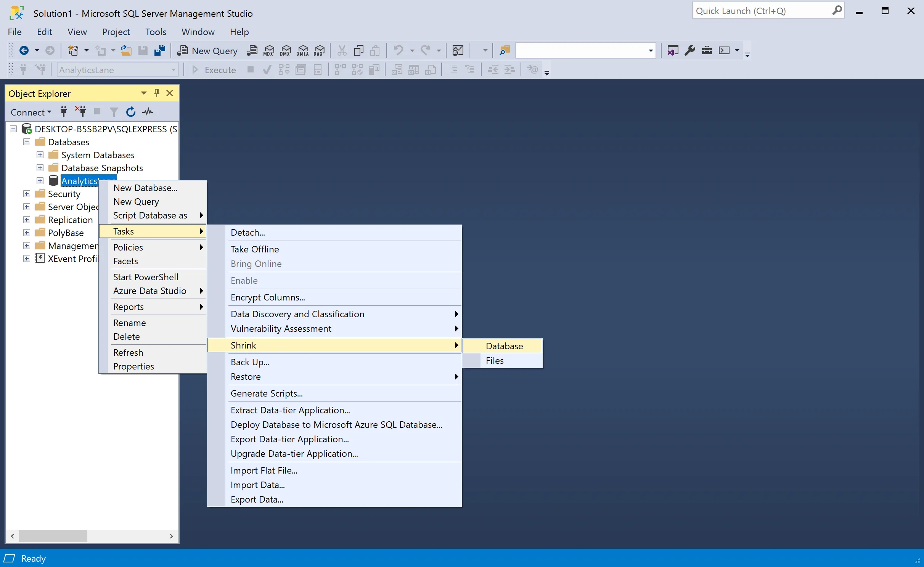
Task: Choose Back Up... from Tasks menu
Action: click(250, 362)
